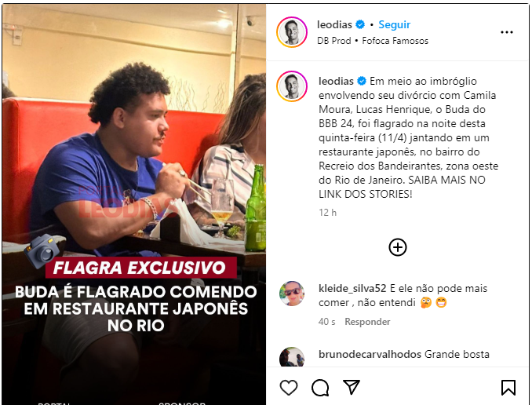532x405 pixels.
Task: Load more comments with the plus circle
Action: 398,247
